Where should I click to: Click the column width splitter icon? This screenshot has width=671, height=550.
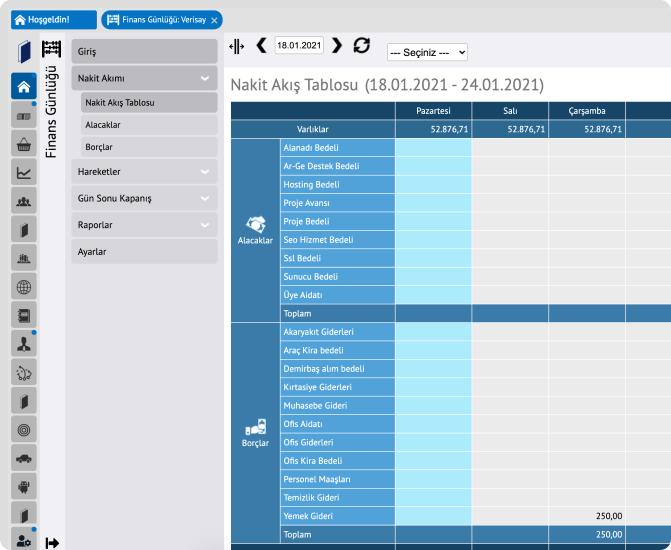click(x=237, y=46)
